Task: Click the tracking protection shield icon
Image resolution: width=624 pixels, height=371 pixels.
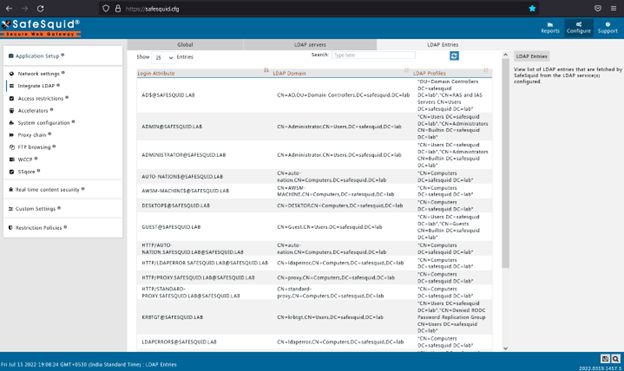Action: (105, 8)
